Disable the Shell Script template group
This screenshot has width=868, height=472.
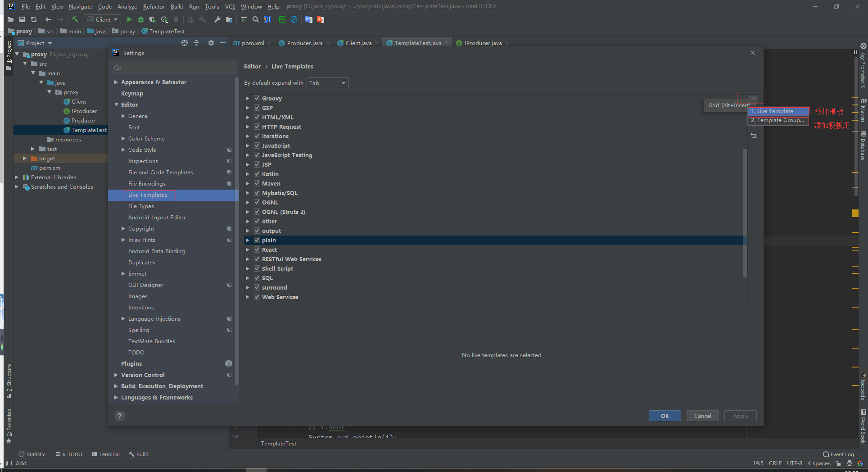click(x=257, y=268)
